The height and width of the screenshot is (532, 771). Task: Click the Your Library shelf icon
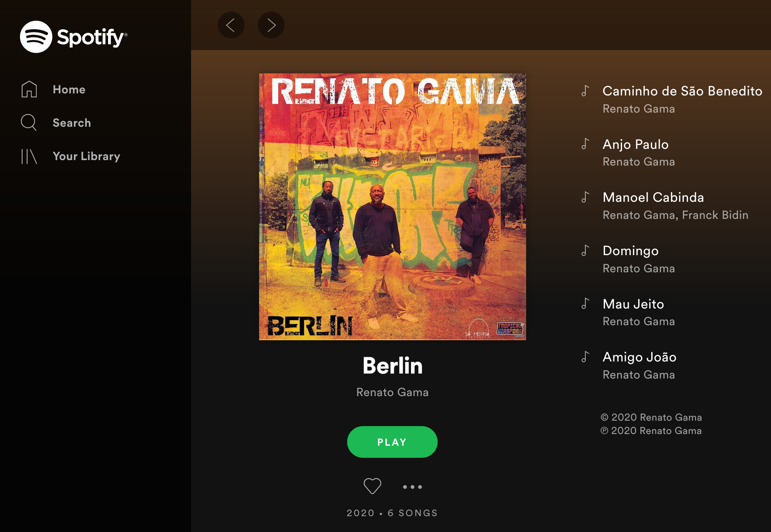pos(29,156)
